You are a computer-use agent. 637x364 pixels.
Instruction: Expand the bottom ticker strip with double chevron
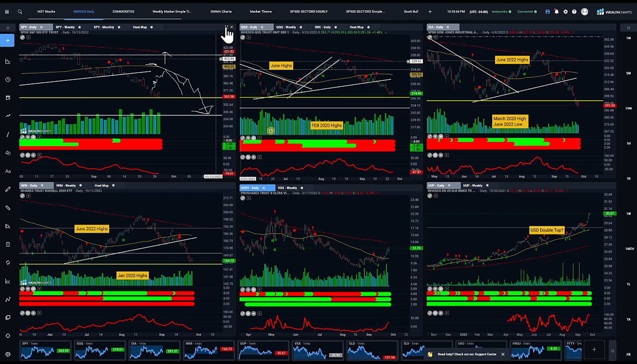tap(613, 351)
